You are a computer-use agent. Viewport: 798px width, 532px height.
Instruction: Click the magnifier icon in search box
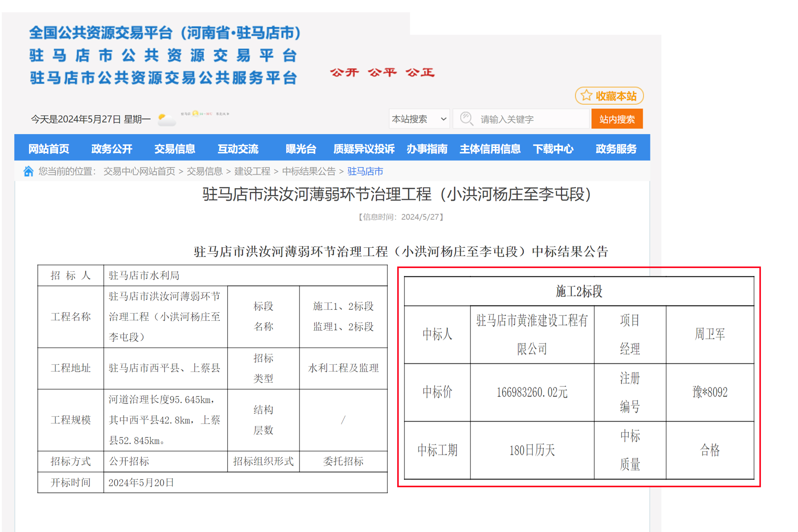[x=467, y=119]
